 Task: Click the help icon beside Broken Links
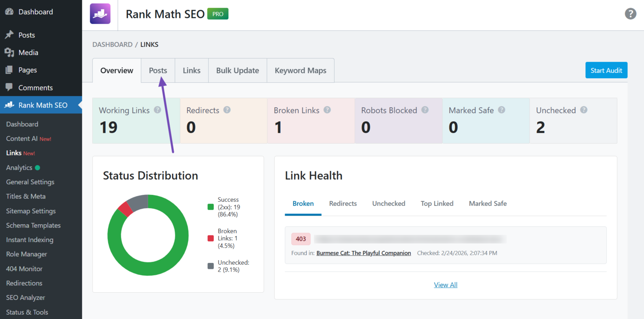pyautogui.click(x=327, y=110)
